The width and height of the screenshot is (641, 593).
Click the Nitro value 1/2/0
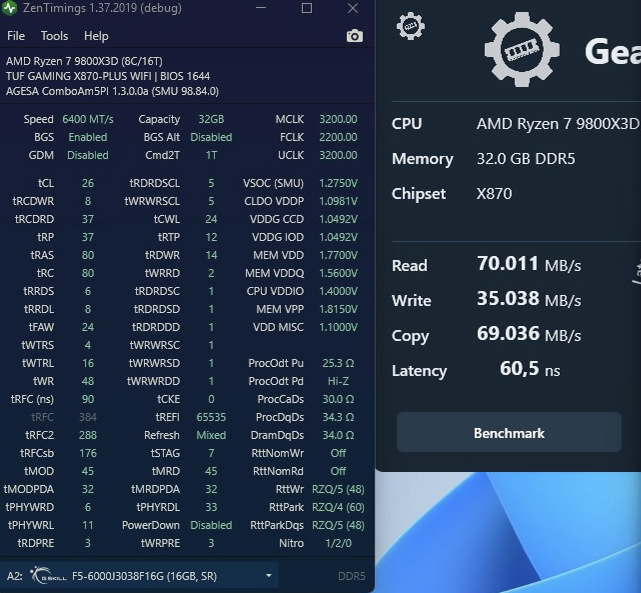pyautogui.click(x=338, y=543)
